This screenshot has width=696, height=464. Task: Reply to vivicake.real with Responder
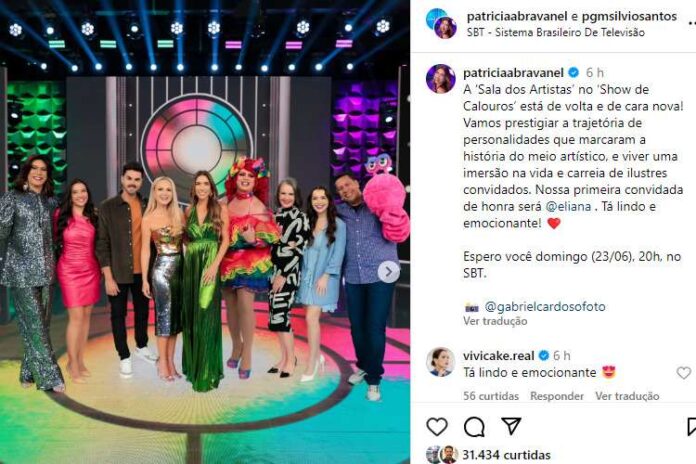pyautogui.click(x=557, y=396)
